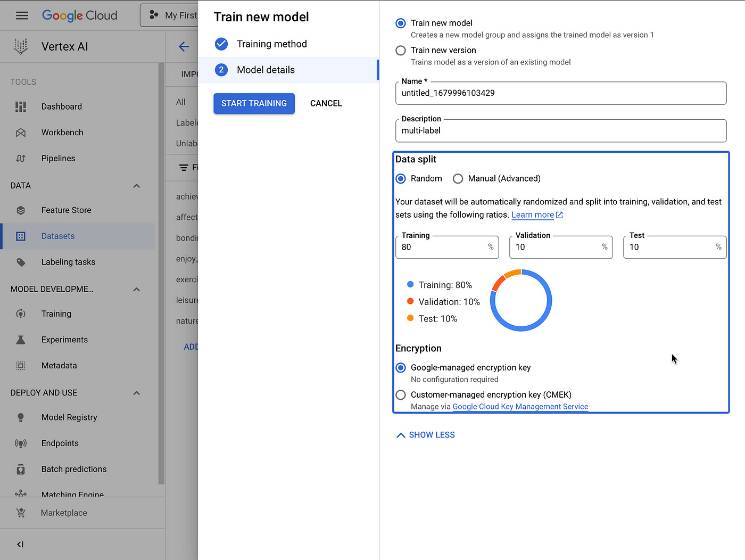Open Batch predictions

[73, 469]
